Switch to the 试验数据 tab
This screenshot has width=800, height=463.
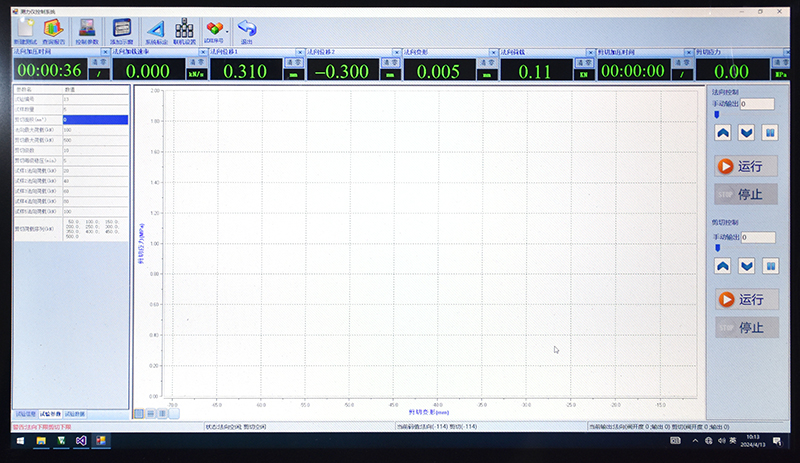click(77, 413)
